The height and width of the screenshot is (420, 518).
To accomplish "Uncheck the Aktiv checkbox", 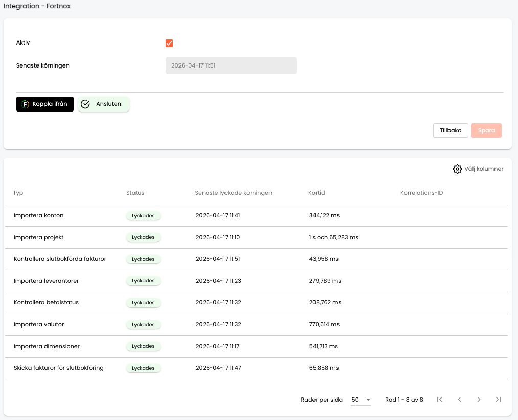I will [x=169, y=43].
